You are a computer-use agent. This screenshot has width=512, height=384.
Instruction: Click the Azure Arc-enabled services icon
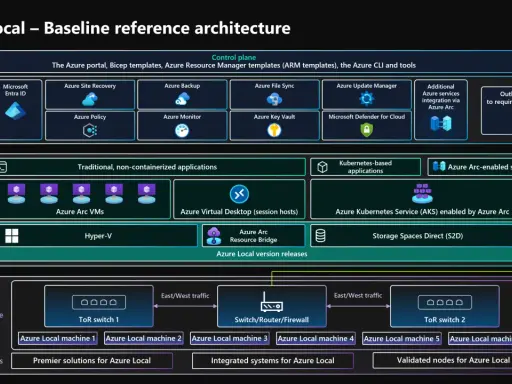tap(439, 166)
